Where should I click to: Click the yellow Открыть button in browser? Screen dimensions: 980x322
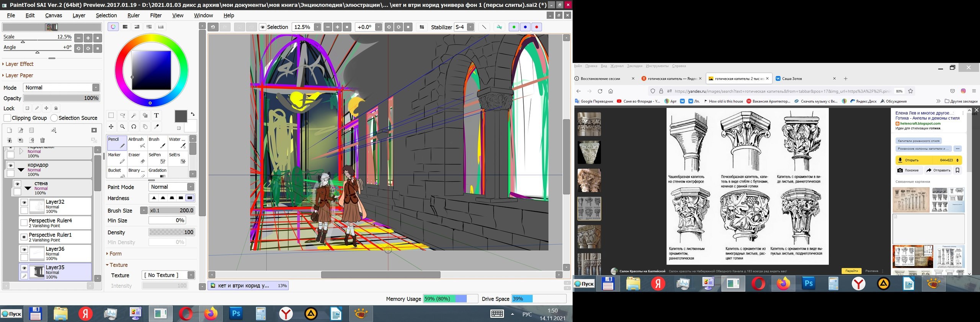(x=928, y=160)
